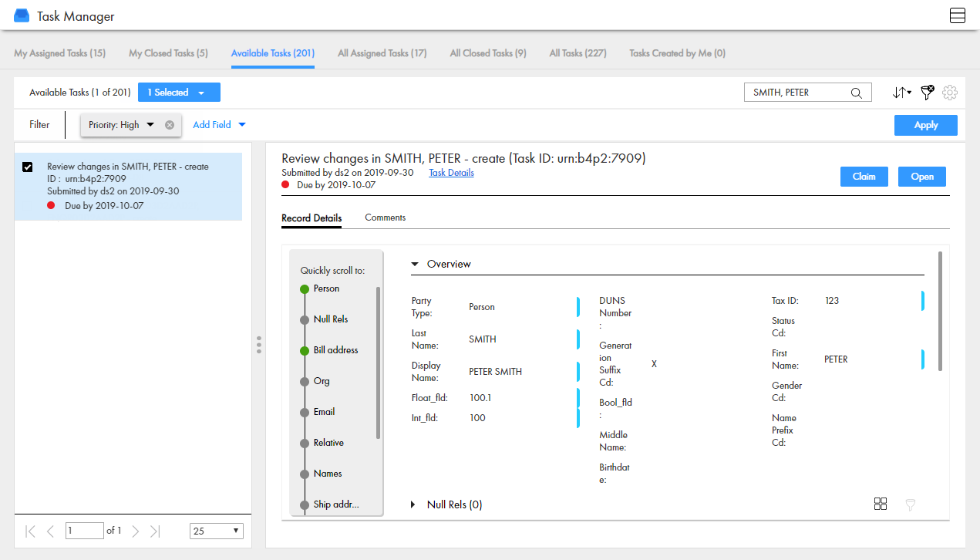Click the Claim button

click(x=864, y=177)
